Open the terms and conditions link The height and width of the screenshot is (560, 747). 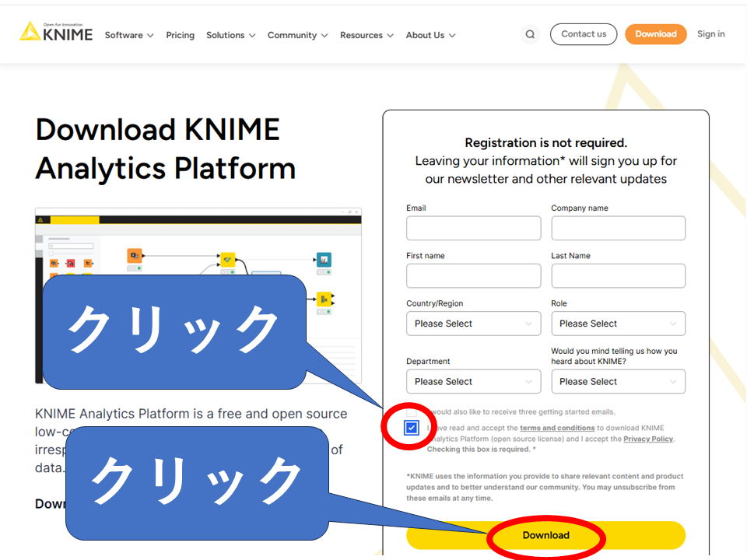click(557, 428)
